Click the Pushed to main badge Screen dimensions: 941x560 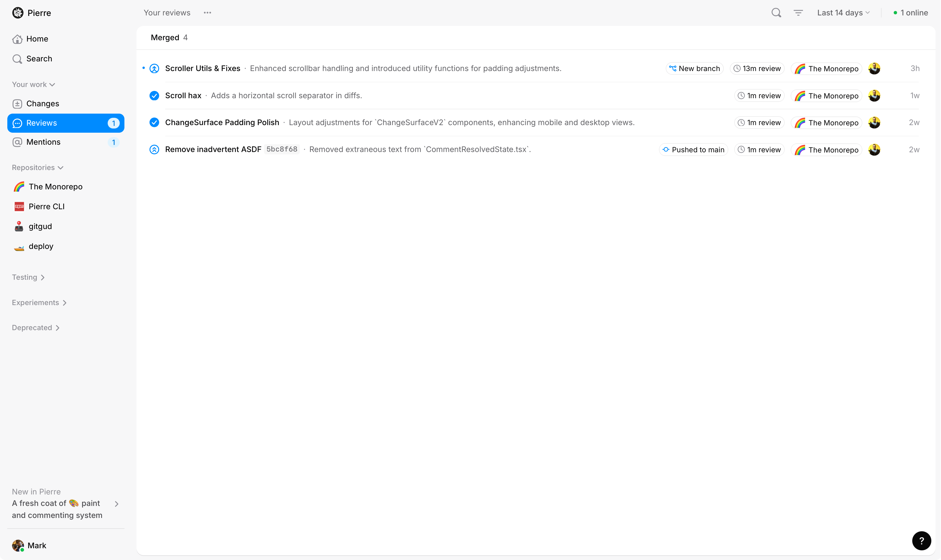click(x=694, y=150)
